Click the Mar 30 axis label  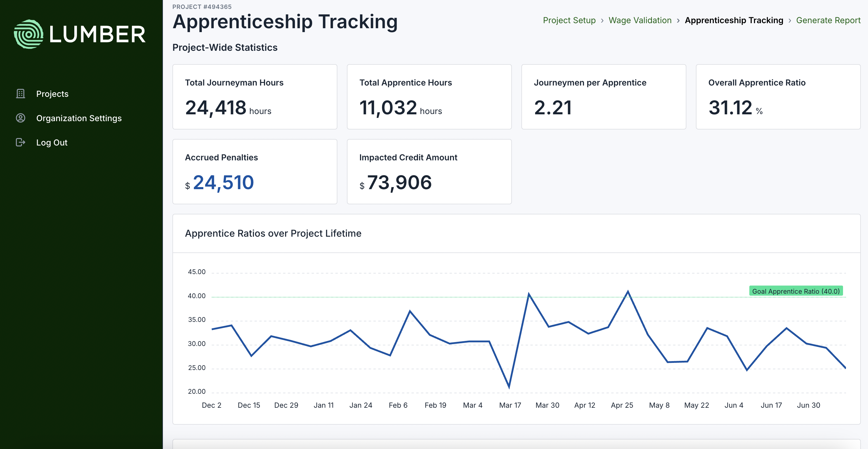click(x=547, y=405)
